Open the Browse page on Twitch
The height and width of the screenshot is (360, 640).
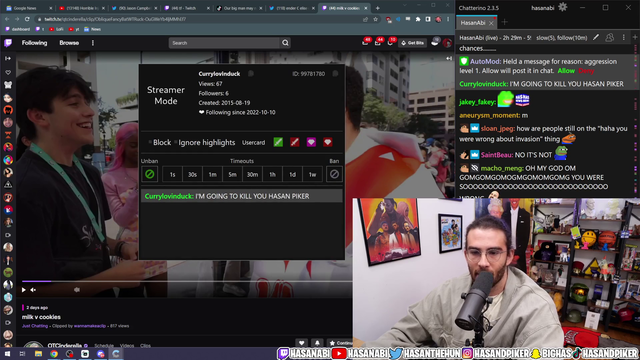[x=69, y=43]
